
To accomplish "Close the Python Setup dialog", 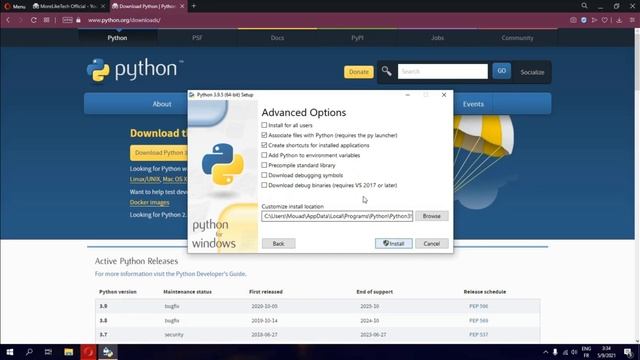I will pyautogui.click(x=444, y=95).
